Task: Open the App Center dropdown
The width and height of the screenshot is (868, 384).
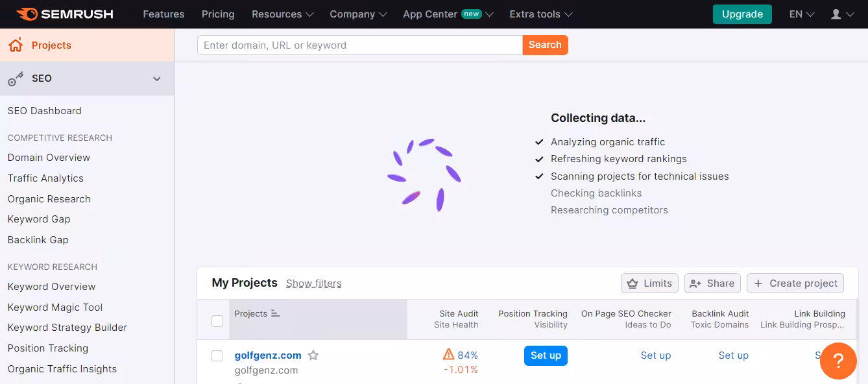Action: (x=448, y=14)
